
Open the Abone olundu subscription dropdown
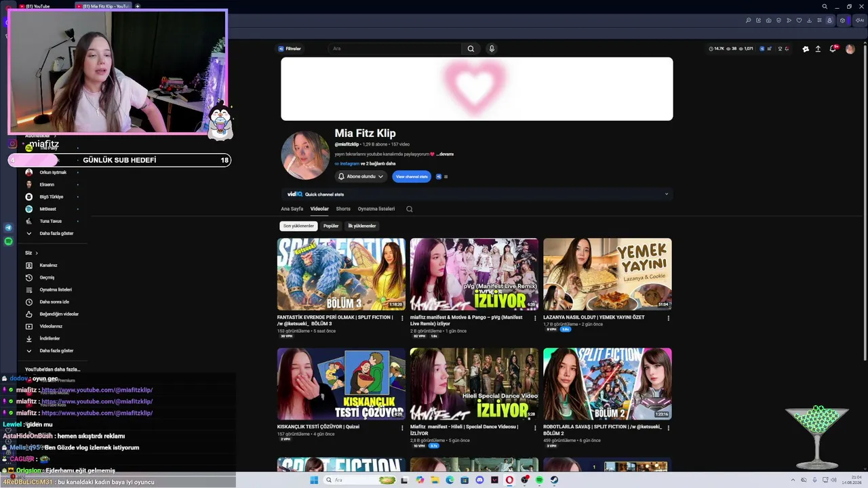[361, 176]
